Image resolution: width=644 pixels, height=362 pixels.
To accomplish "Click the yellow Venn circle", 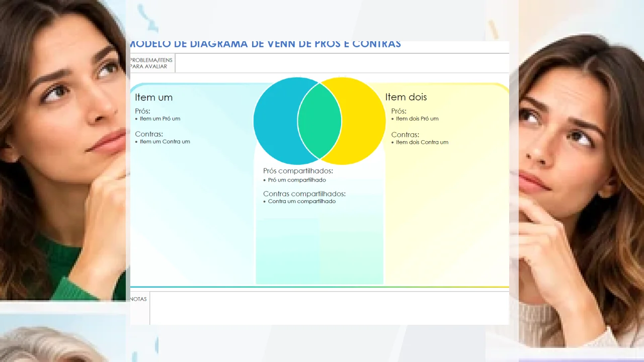I will [364, 121].
